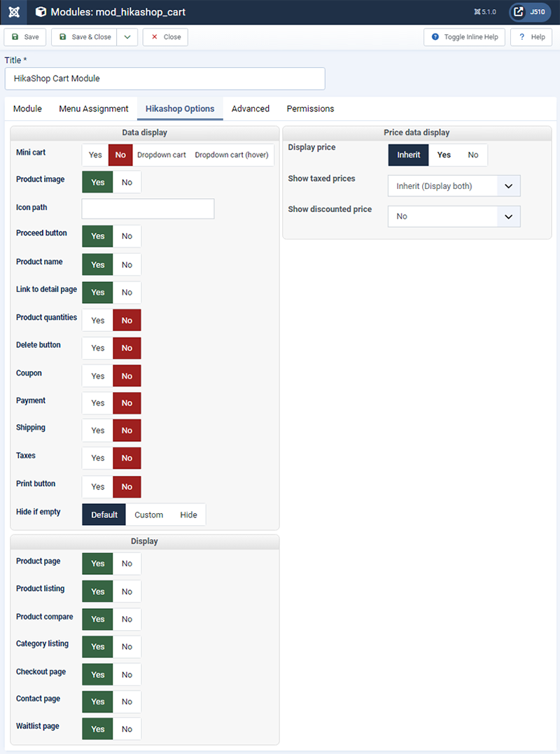
Task: Set Coupon to Yes
Action: click(97, 376)
